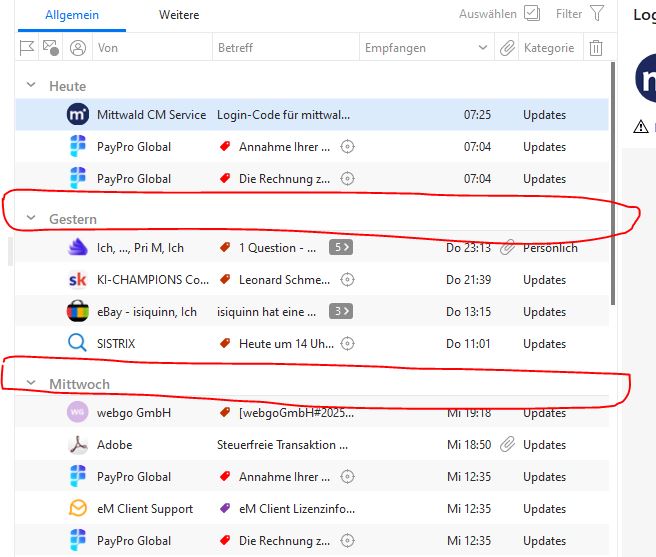Click the purple avatar of Ich, ..., Pri M
Image resolution: width=656 pixels, height=557 pixels.
78,247
